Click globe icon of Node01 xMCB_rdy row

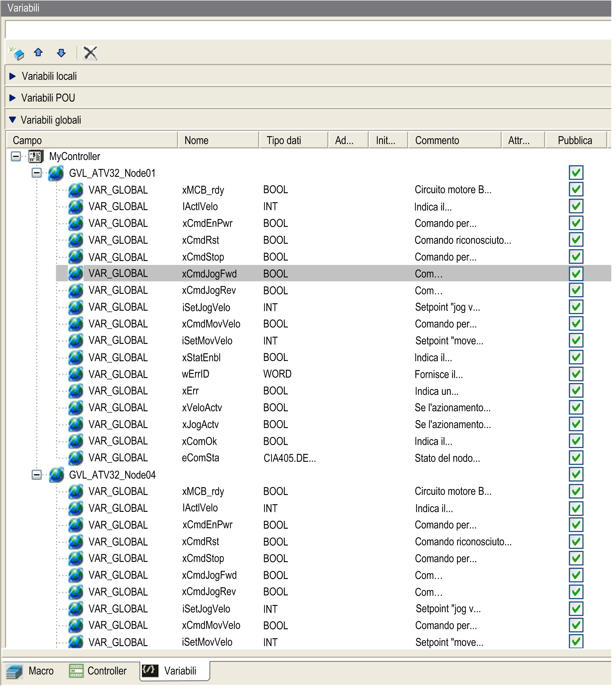pyautogui.click(x=76, y=190)
